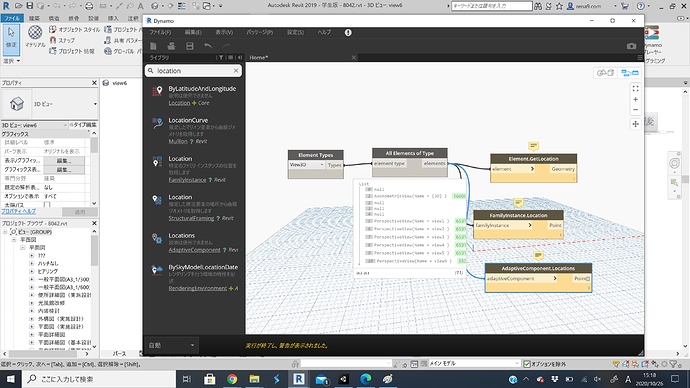Open the Packages menu in Dynamo
Viewport: 690px width, 388px height.
pos(260,33)
